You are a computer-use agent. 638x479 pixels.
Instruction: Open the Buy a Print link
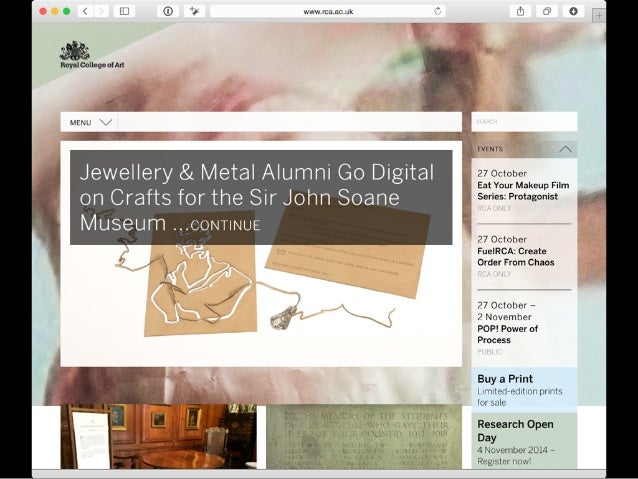[505, 379]
